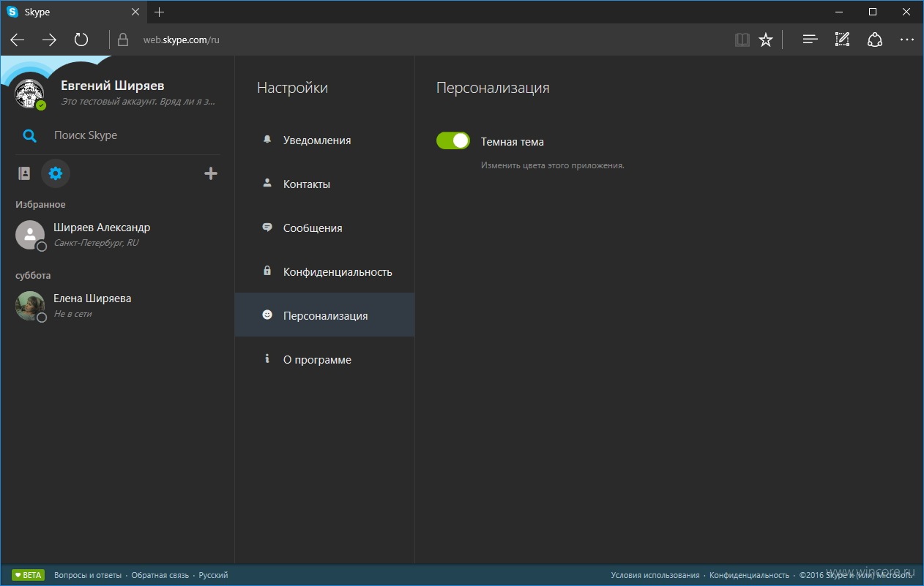Screen dimensions: 924x586
Task: Close the Skype browser tab
Action: pyautogui.click(x=136, y=12)
